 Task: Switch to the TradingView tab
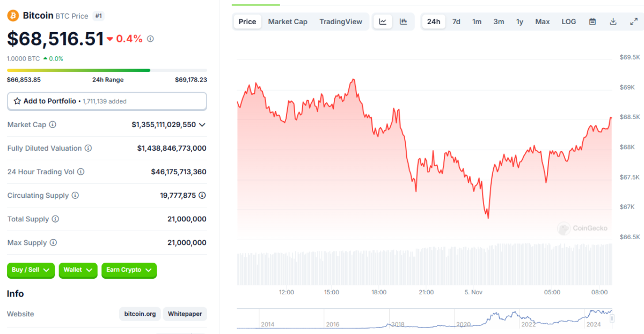341,22
